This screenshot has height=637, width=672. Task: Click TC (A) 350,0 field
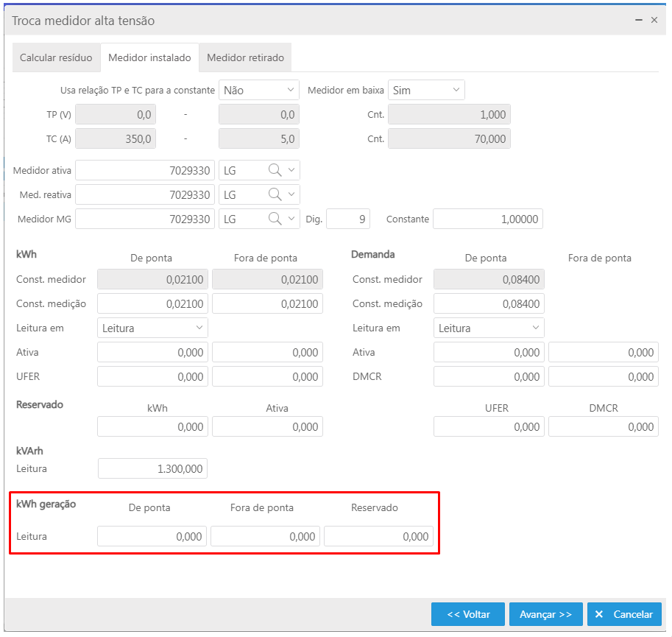(x=116, y=139)
